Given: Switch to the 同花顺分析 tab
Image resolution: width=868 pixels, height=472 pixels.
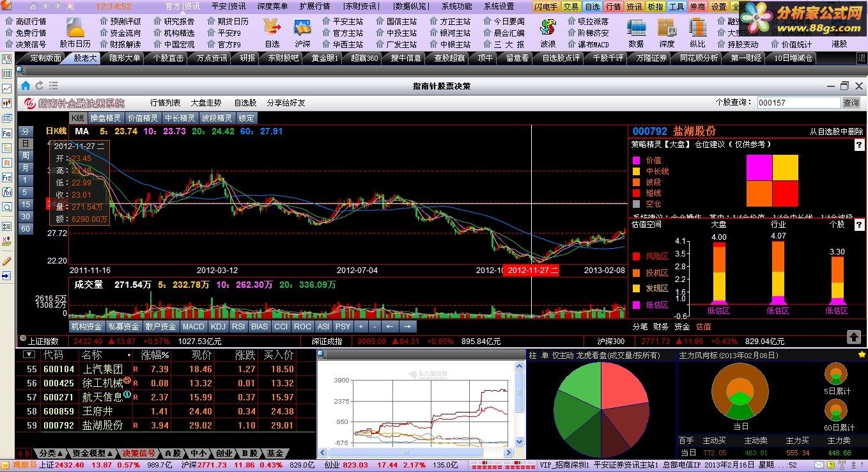Looking at the screenshot, I should [699, 58].
